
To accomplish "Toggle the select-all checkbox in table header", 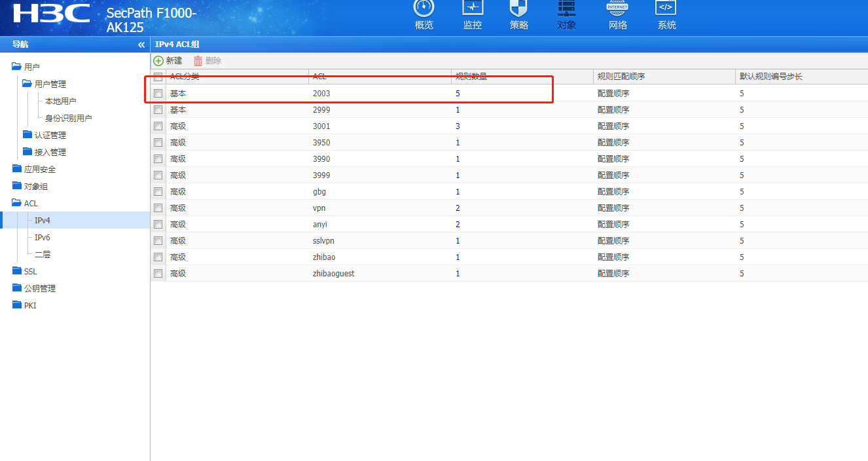I will tap(158, 77).
